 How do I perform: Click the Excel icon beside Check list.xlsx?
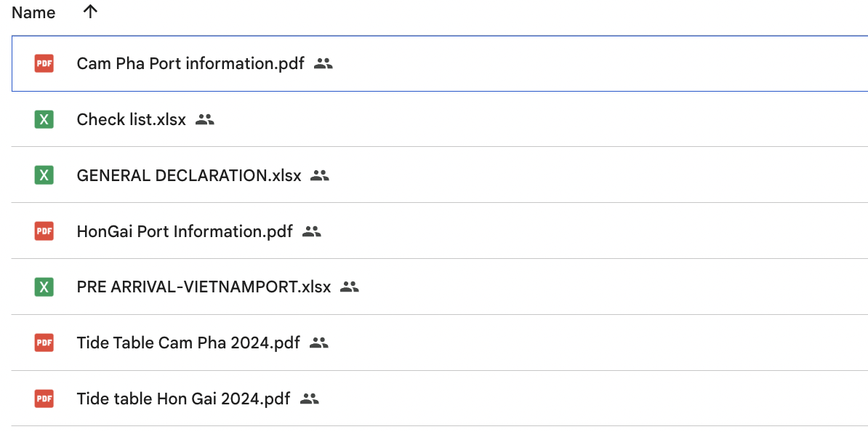click(44, 120)
